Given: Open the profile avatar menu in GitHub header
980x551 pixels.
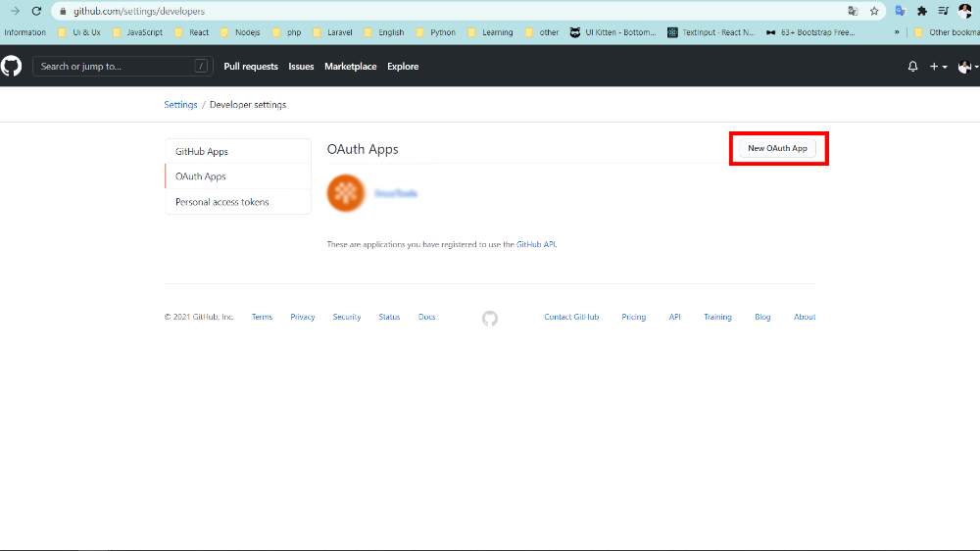Looking at the screenshot, I should click(967, 67).
